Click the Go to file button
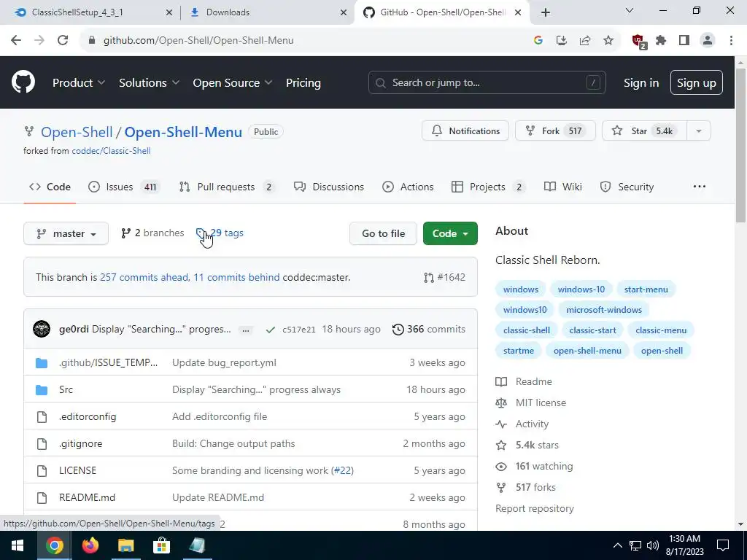Image resolution: width=747 pixels, height=560 pixels. 383,233
